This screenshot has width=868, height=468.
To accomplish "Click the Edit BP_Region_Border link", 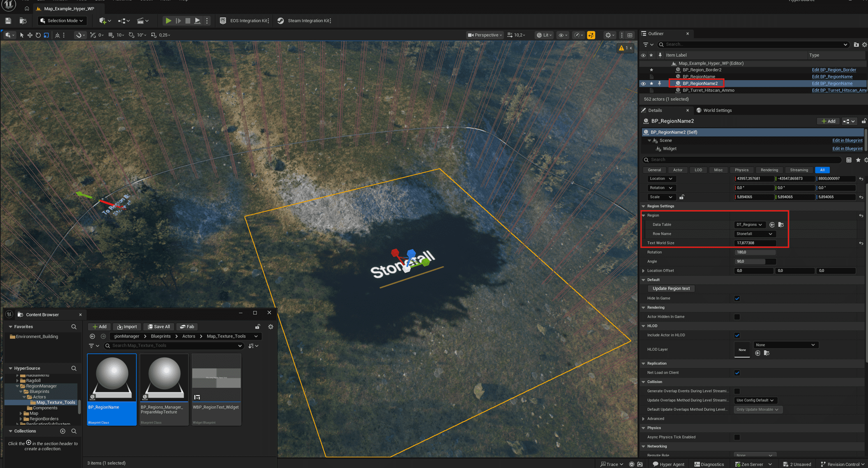I will [834, 70].
